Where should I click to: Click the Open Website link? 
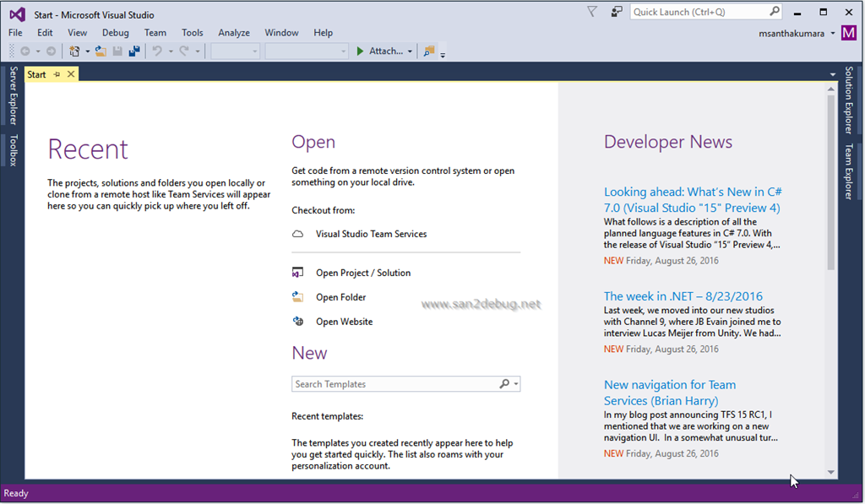(345, 321)
